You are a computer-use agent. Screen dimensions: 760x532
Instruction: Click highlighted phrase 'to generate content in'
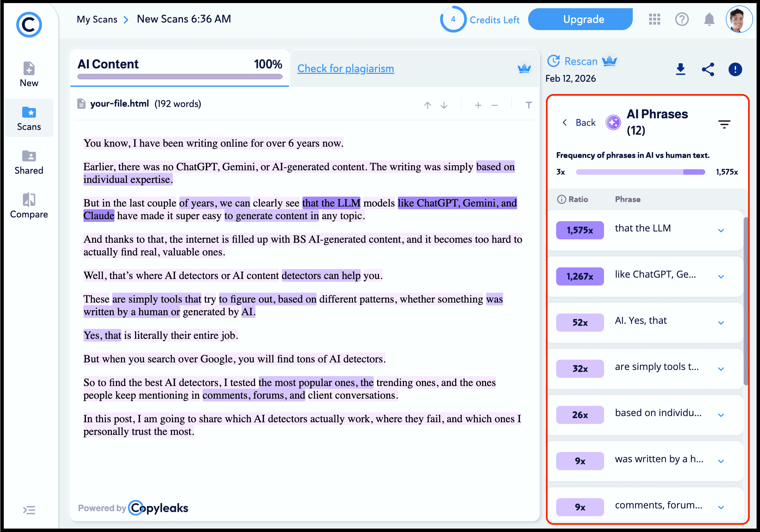click(272, 216)
